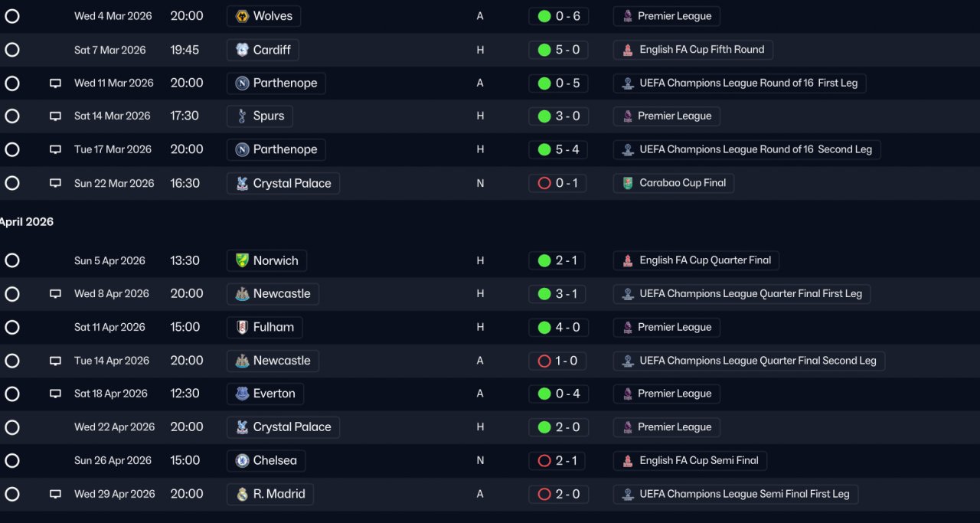Viewport: 980px width, 523px height.
Task: Click the Carabao Cup trophy icon
Action: [x=628, y=183]
